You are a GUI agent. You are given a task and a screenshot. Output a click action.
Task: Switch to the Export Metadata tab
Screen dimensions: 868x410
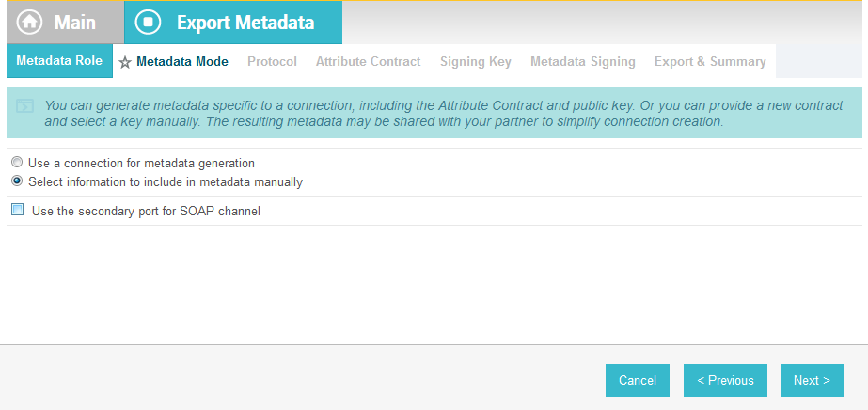coord(233,23)
